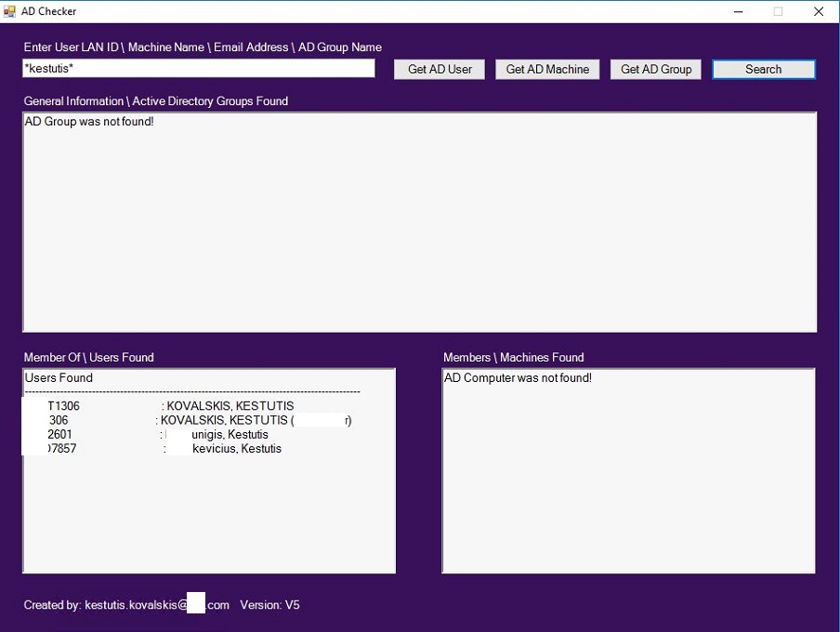The width and height of the screenshot is (840, 632).
Task: Click the 'AD Group was not found!' message
Action: (89, 122)
